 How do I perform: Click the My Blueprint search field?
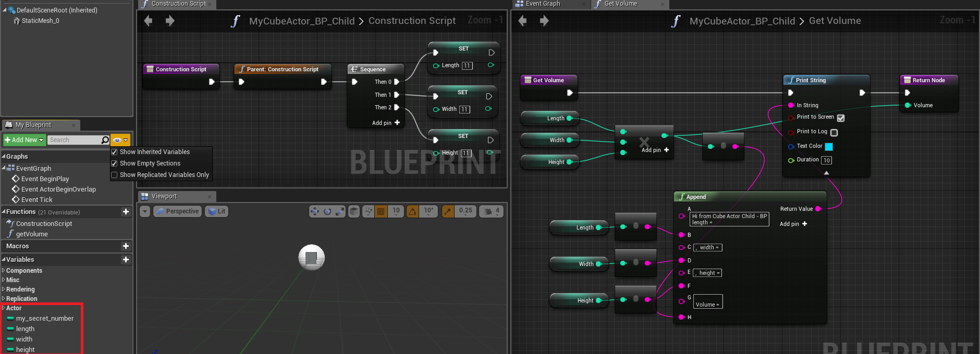74,140
